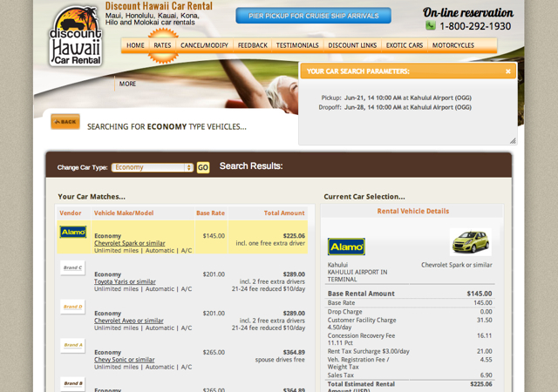
Task: Click the Base Rate column header
Action: tap(210, 213)
